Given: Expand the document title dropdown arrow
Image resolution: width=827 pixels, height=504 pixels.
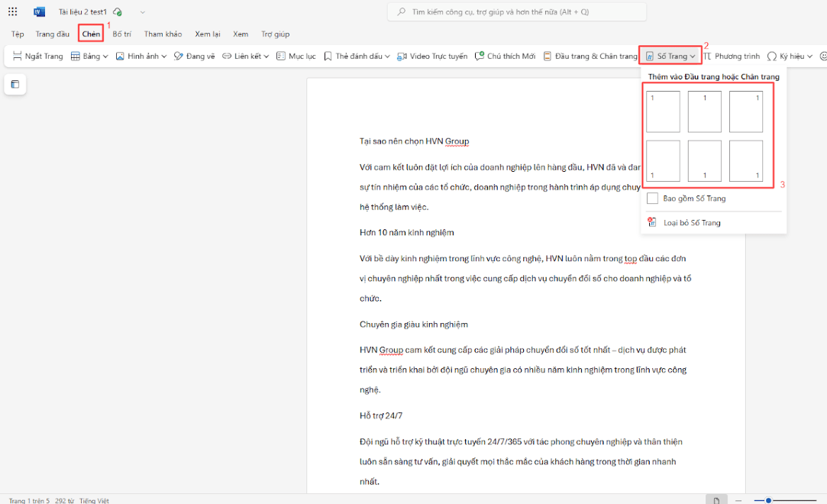Looking at the screenshot, I should (x=142, y=12).
